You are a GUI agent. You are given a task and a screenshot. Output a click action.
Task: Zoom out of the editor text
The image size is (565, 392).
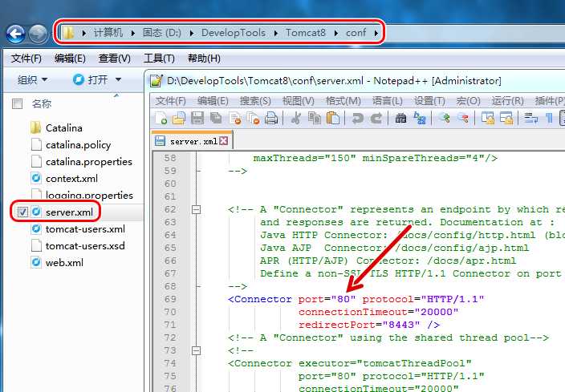pos(463,118)
